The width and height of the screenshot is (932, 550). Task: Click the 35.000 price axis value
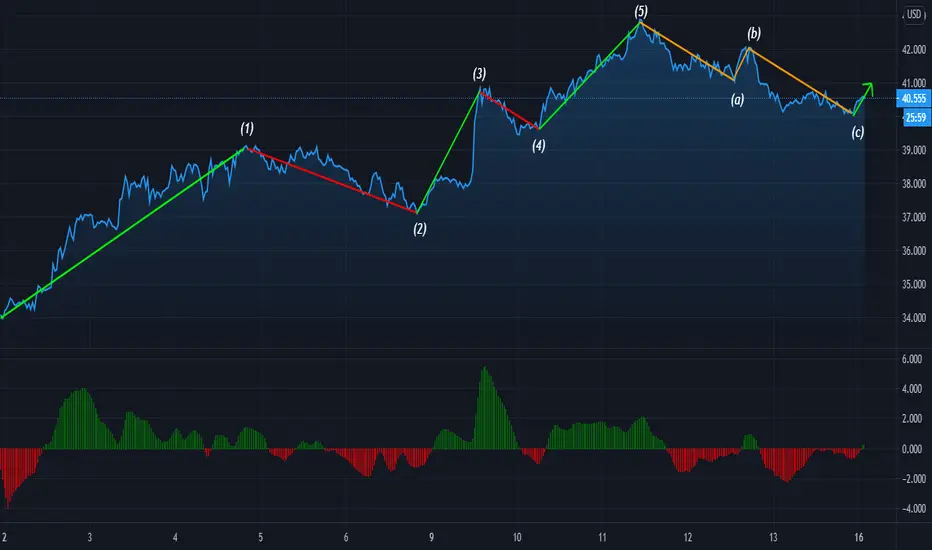coord(914,285)
